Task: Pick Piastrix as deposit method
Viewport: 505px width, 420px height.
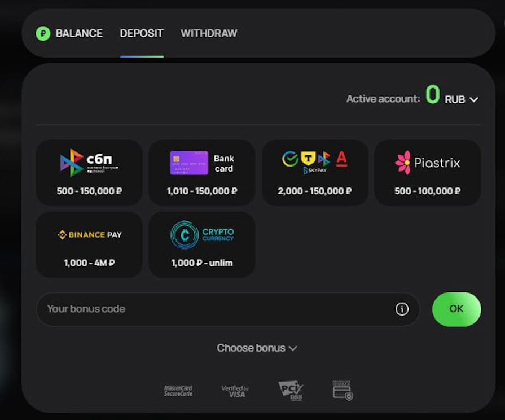Action: (427, 172)
